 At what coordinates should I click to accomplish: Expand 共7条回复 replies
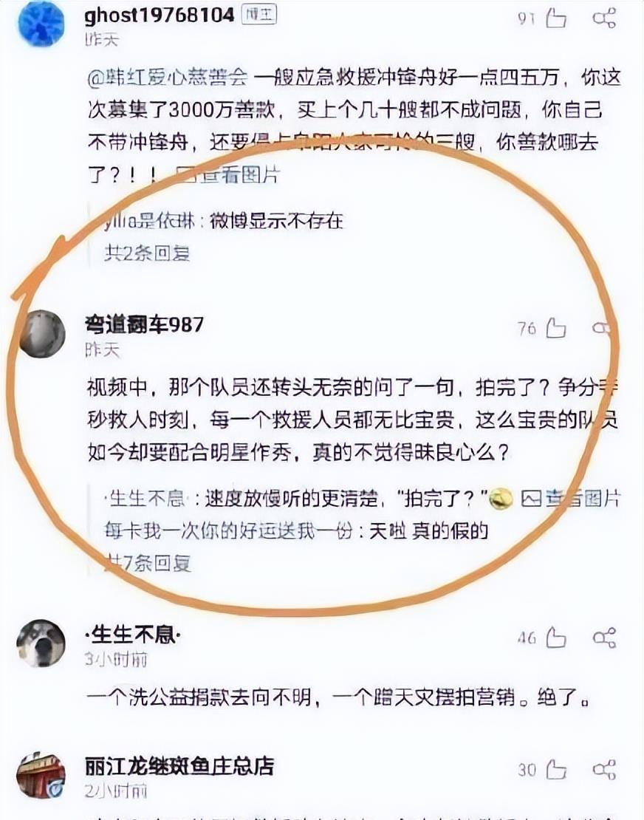[x=147, y=563]
